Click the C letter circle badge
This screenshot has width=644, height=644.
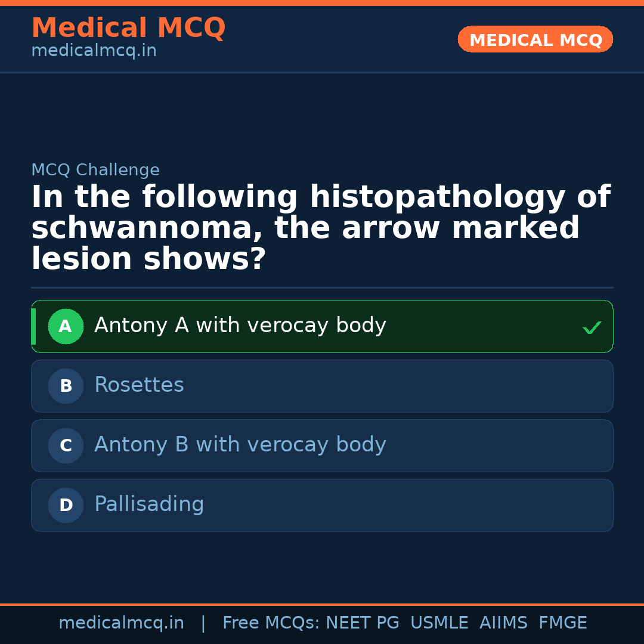click(x=66, y=445)
